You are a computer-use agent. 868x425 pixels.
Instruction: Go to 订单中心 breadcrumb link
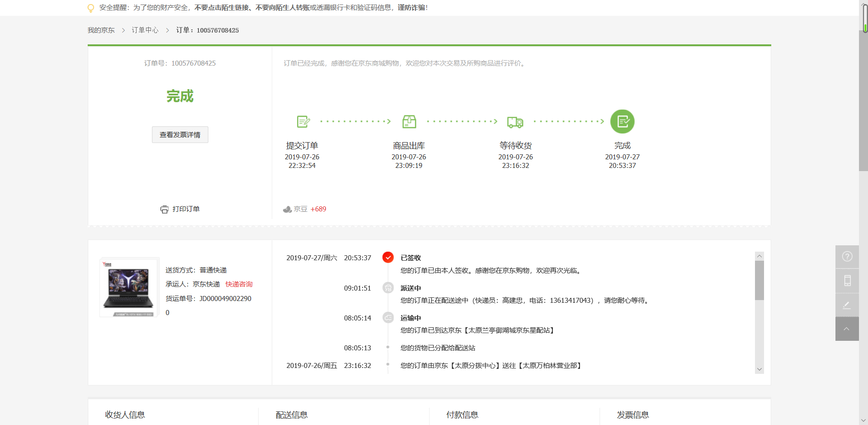pyautogui.click(x=145, y=30)
